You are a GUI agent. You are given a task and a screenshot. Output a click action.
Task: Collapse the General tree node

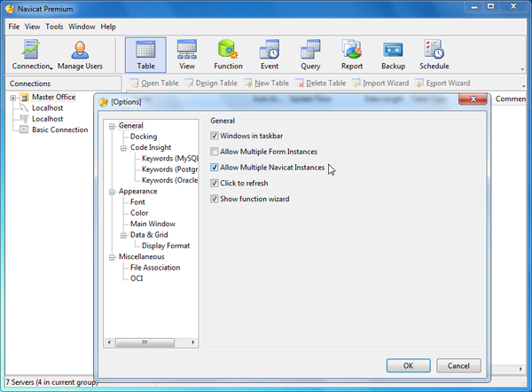coord(112,127)
